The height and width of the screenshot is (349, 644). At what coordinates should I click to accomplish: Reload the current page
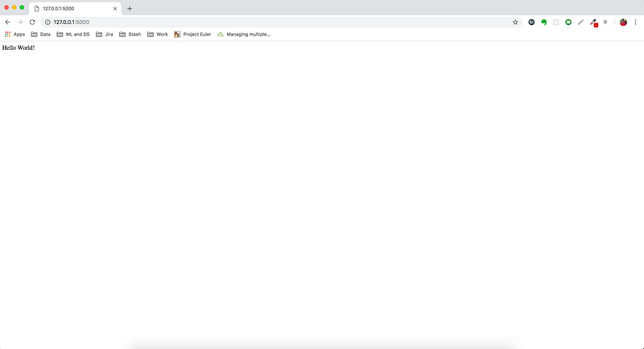tap(32, 23)
